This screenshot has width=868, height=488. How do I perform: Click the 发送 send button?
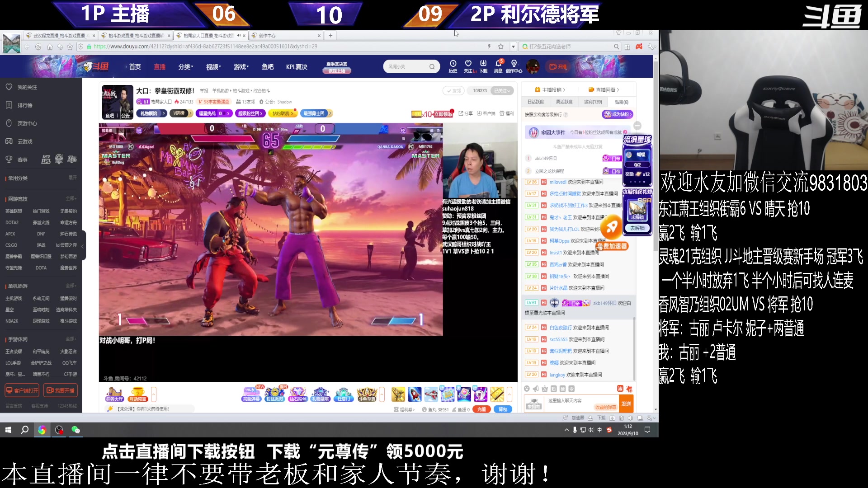click(626, 404)
